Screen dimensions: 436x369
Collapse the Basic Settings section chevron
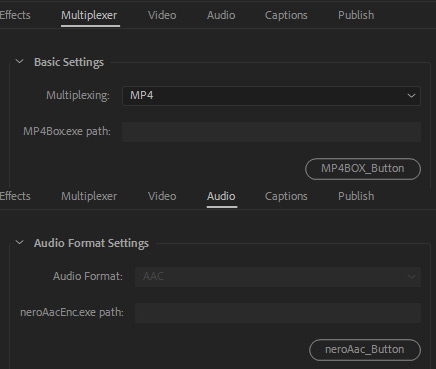point(20,62)
